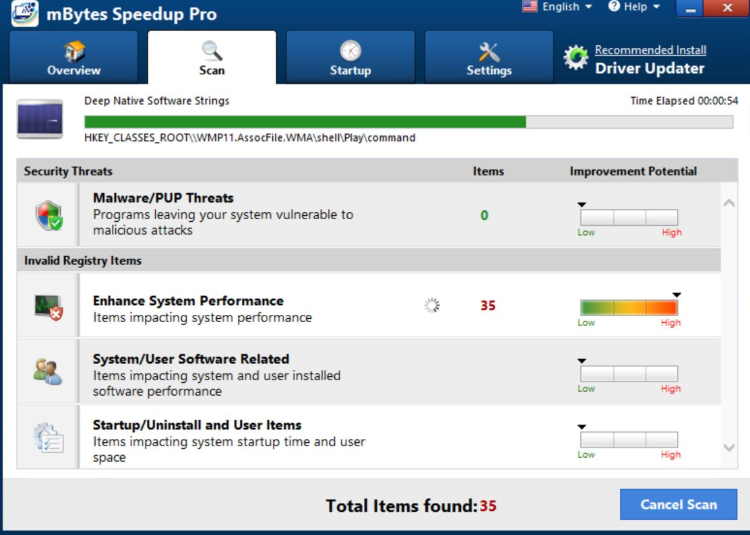This screenshot has height=535, width=750.
Task: Click the mBytes Speedup Pro logo icon
Action: pos(24,14)
